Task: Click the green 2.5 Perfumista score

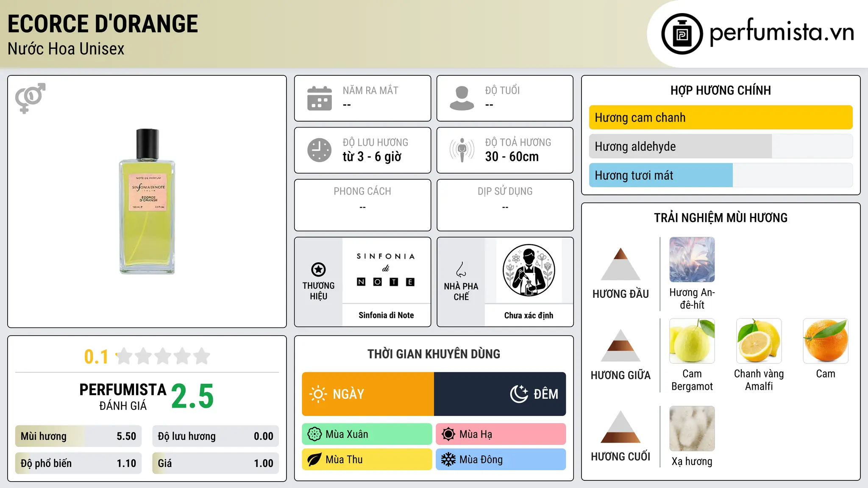Action: click(192, 396)
